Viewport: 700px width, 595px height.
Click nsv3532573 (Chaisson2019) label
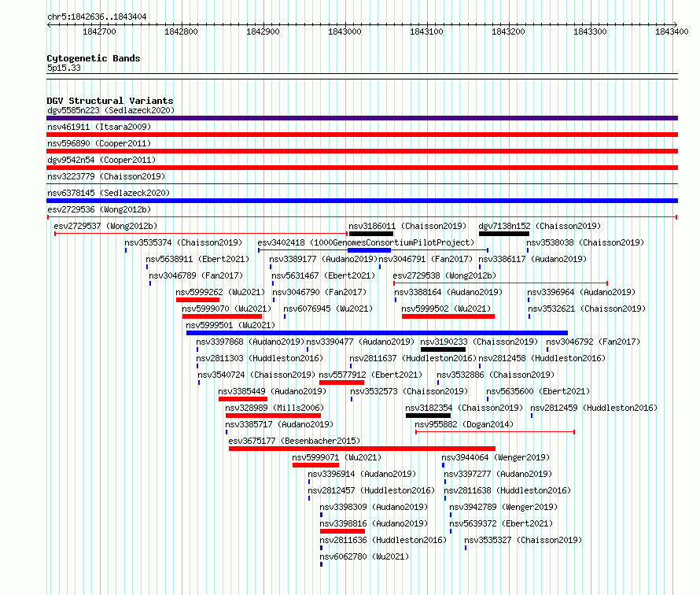(409, 391)
